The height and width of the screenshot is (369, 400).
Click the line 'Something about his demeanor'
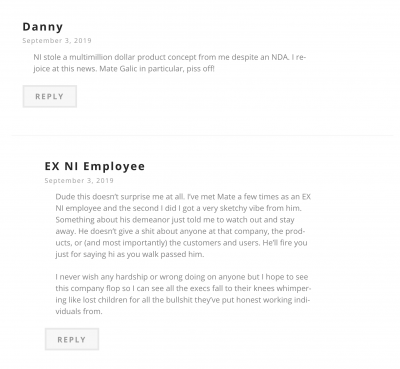pos(175,220)
